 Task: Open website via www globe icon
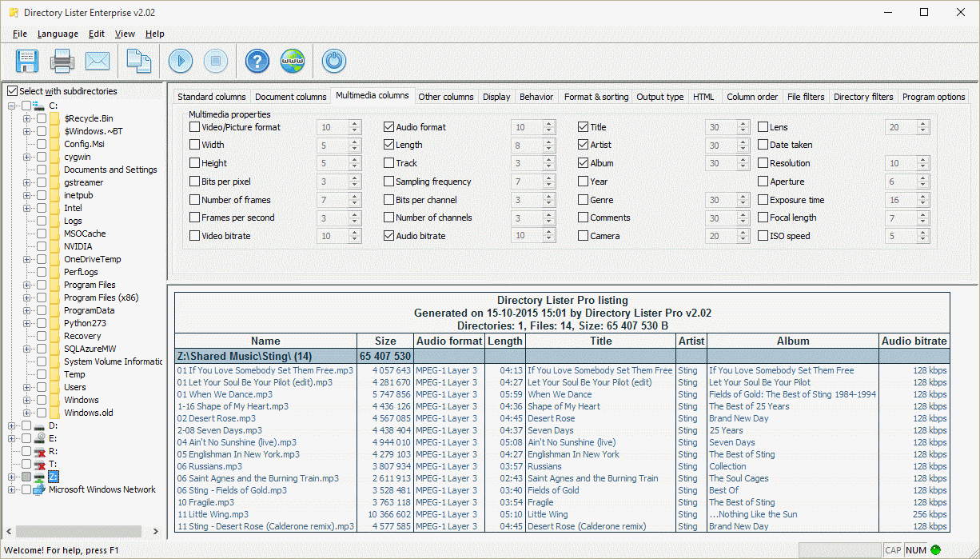point(293,61)
